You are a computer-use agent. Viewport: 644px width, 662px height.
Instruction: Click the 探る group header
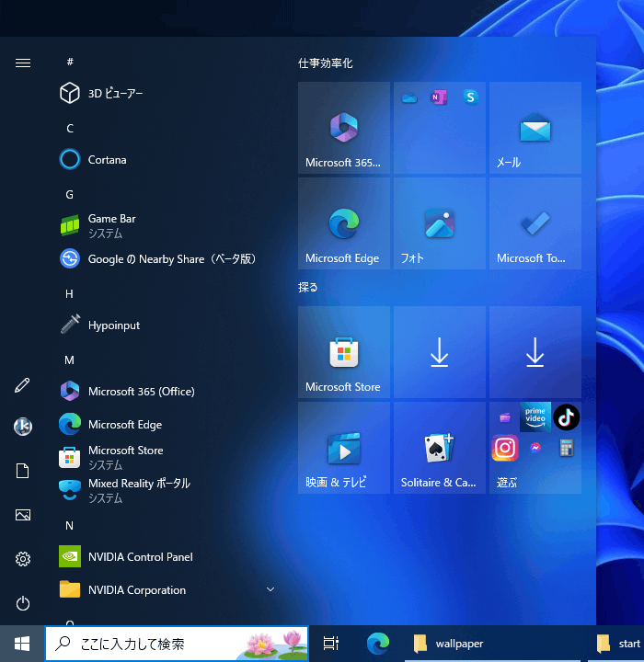point(307,288)
